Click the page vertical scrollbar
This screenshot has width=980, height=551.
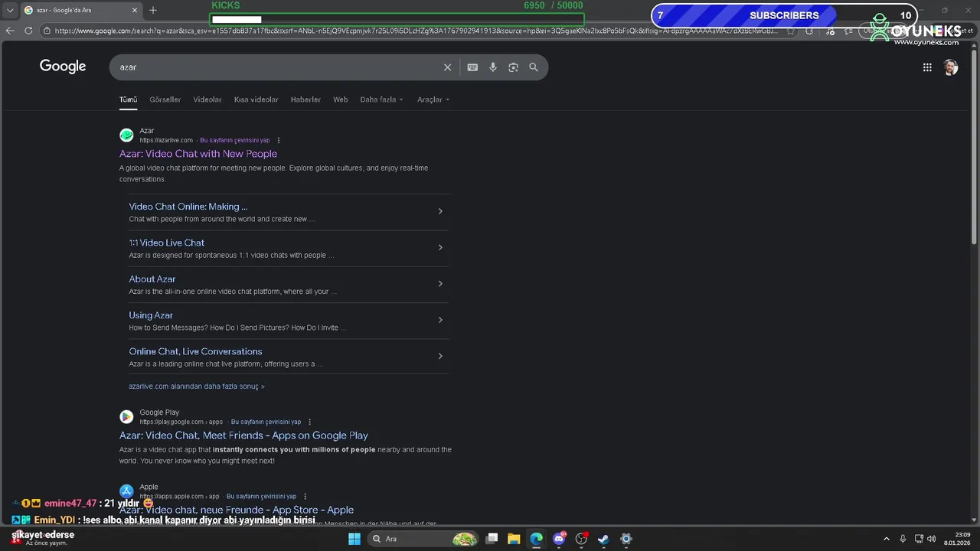tap(974, 145)
